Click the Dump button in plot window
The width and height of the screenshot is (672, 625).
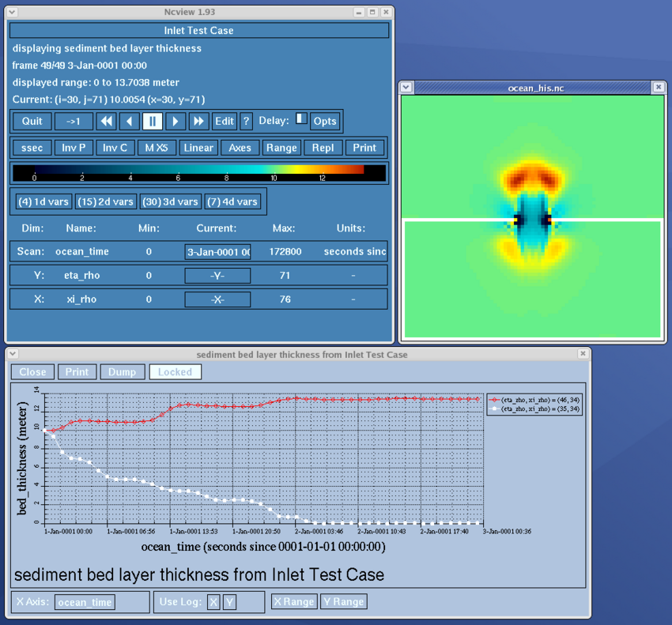[x=122, y=371]
